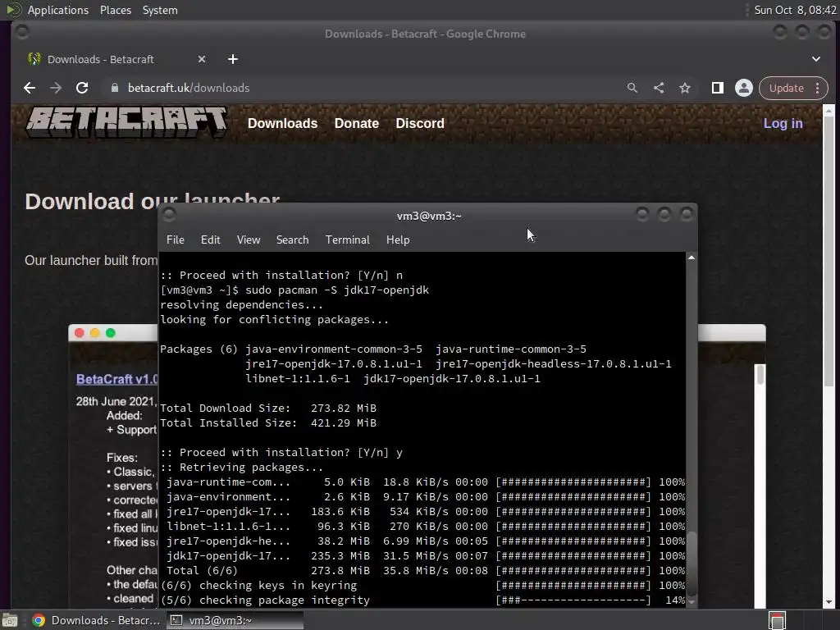
Task: Click green dot in launcher screenshot
Action: pyautogui.click(x=111, y=333)
